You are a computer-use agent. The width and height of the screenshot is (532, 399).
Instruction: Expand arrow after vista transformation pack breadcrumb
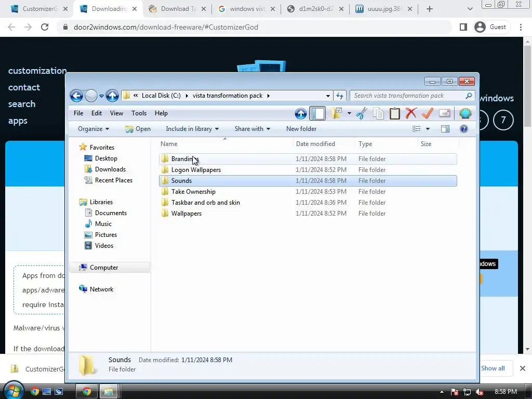click(x=269, y=96)
